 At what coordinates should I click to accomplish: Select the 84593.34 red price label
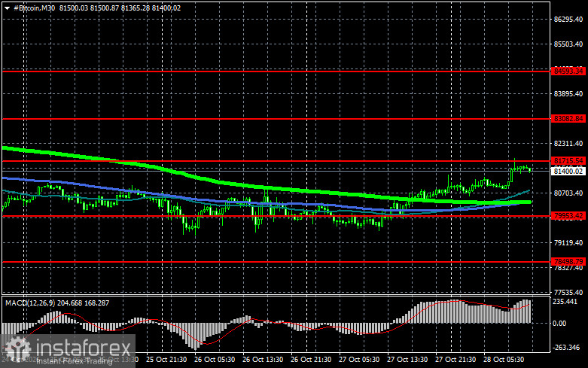[x=568, y=71]
